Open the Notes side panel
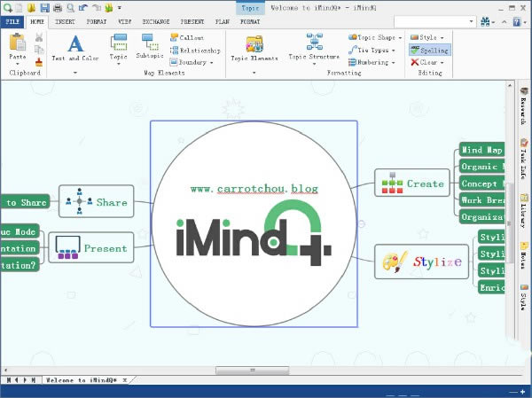The width and height of the screenshot is (532, 398). [x=524, y=255]
